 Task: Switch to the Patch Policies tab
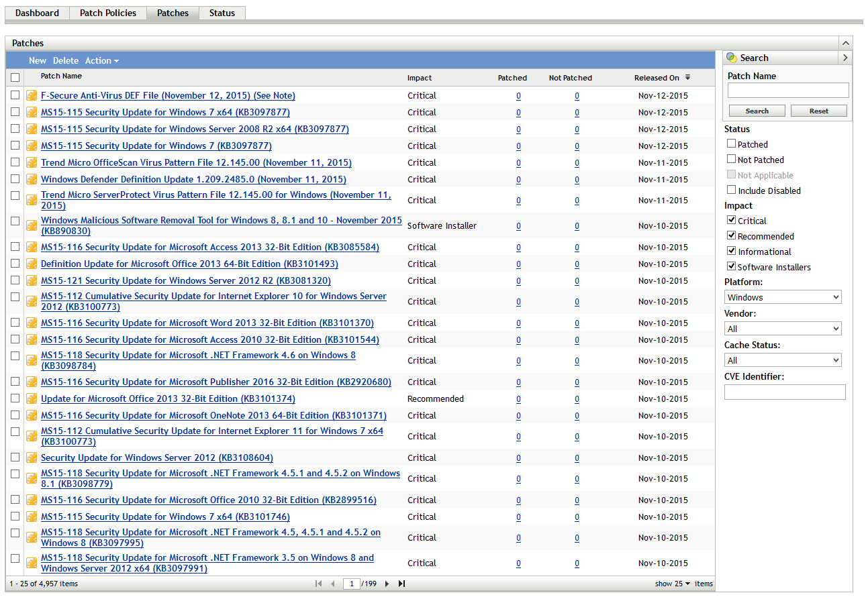(108, 13)
